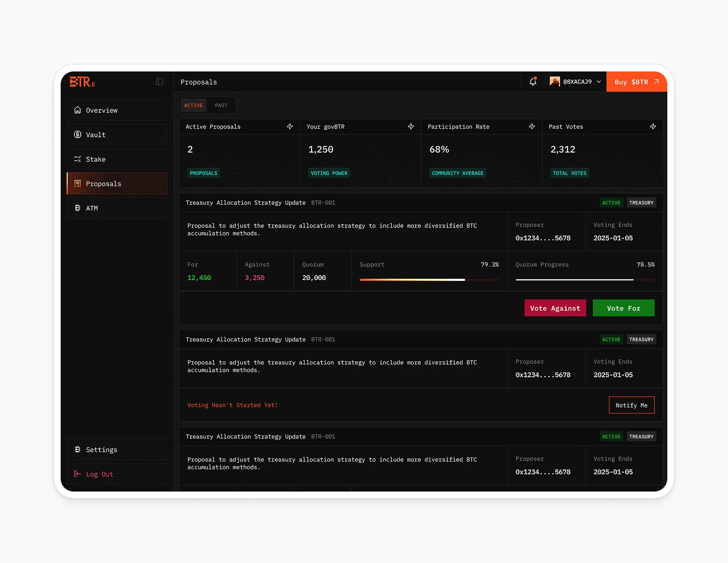Open the Overview home icon in sidebar
The image size is (728, 563).
(78, 110)
